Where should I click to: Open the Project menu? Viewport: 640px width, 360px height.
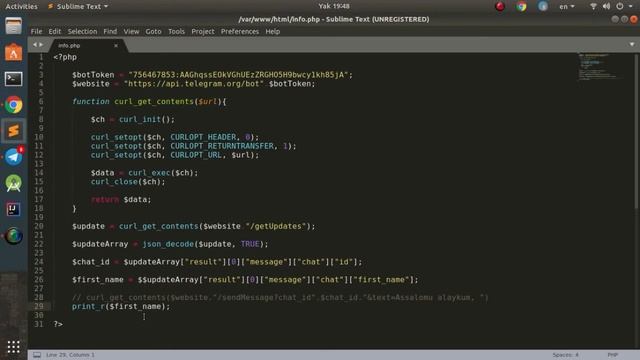pos(202,31)
